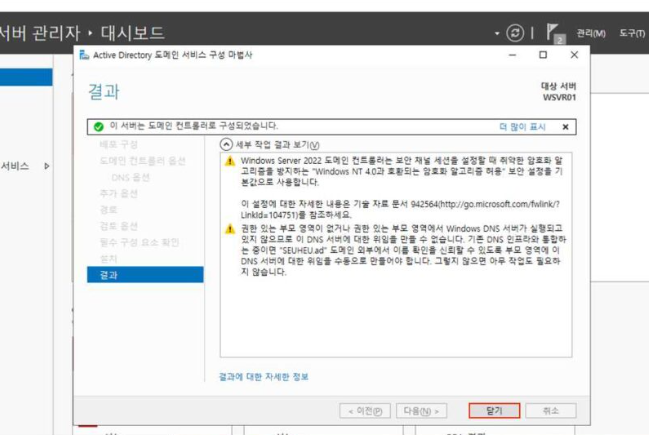The image size is (649, 435).
Task: Click the WSVR01 target server name
Action: [x=559, y=97]
